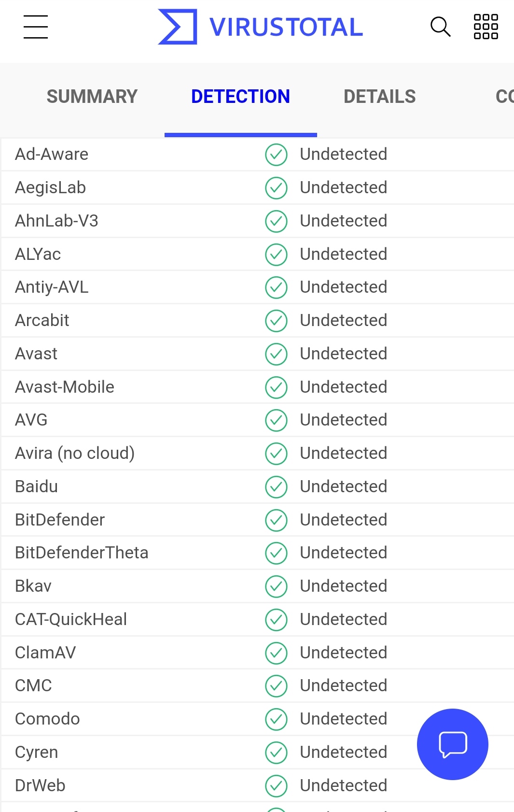Switch to the Summary tab
The image size is (514, 812).
tap(92, 97)
